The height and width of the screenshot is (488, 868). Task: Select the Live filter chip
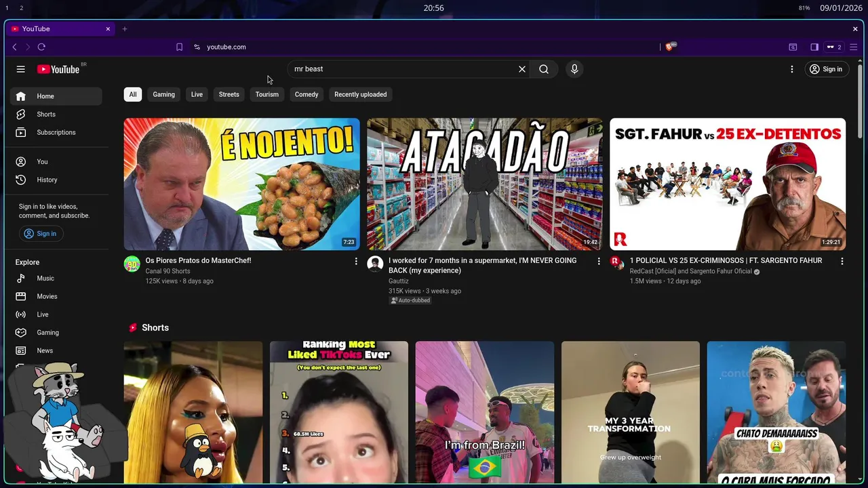197,94
